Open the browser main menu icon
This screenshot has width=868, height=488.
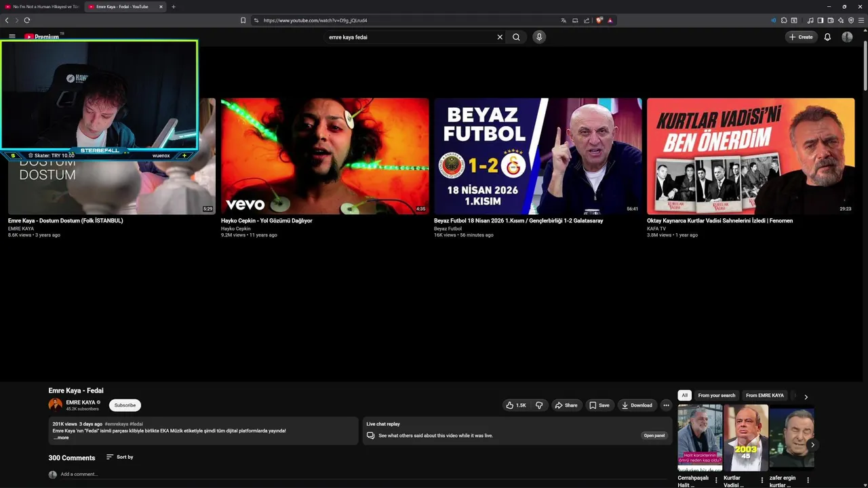(861, 20)
